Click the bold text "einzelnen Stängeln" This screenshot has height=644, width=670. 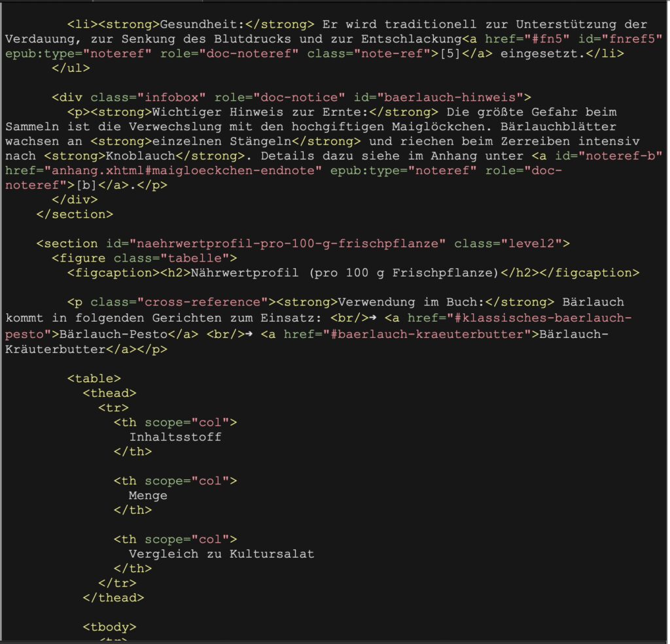click(222, 141)
